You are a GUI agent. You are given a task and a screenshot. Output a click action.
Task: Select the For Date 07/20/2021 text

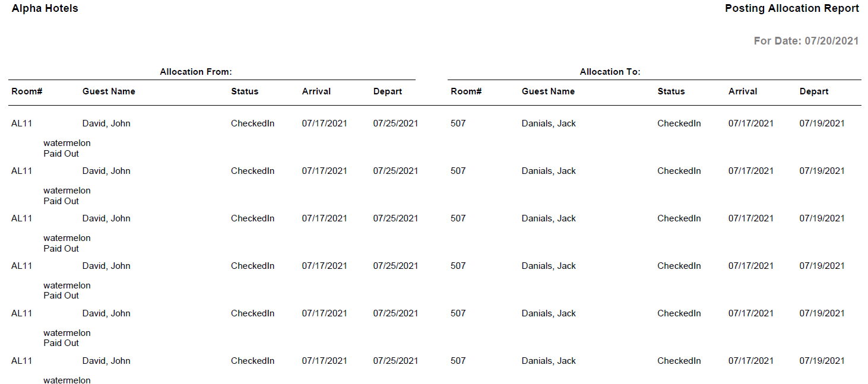(x=806, y=41)
